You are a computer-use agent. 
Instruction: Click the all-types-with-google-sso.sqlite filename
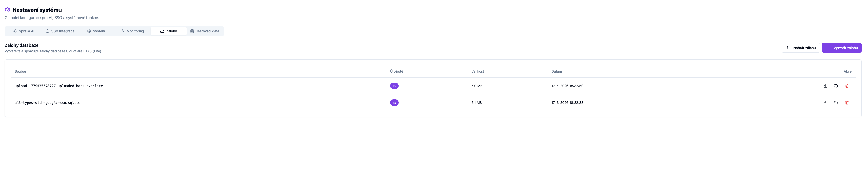pos(47,103)
